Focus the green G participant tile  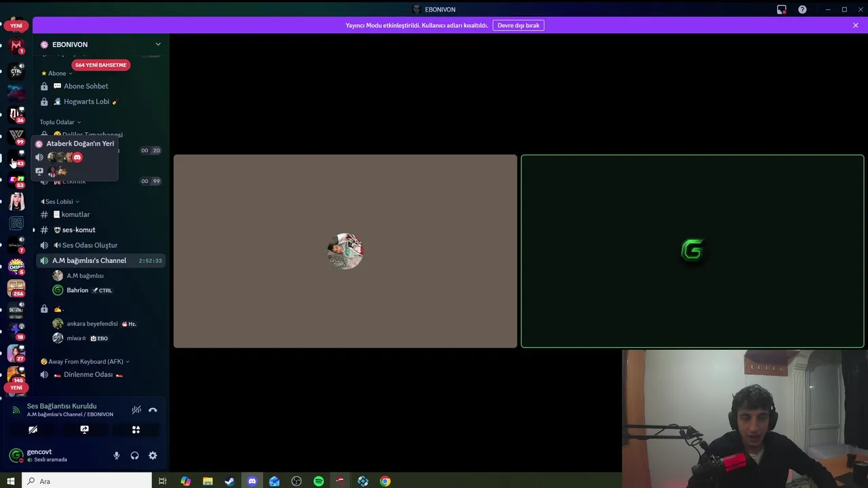(x=692, y=251)
